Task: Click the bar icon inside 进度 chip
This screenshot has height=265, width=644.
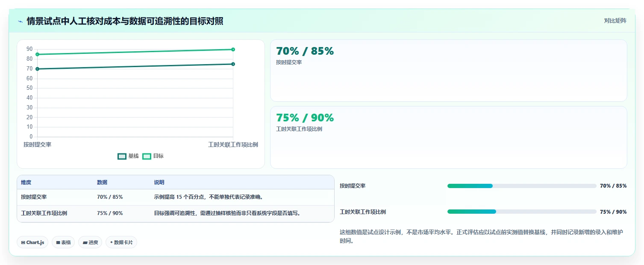Action: (85, 242)
